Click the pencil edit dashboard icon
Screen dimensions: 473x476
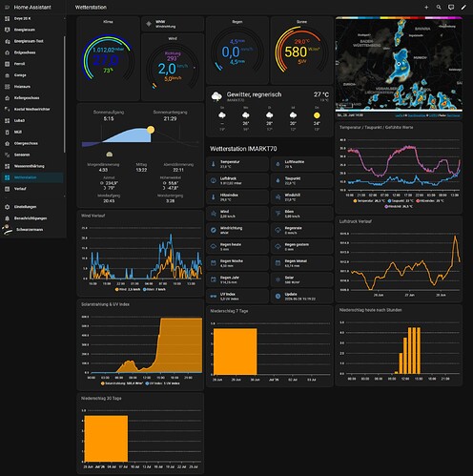pos(463,8)
